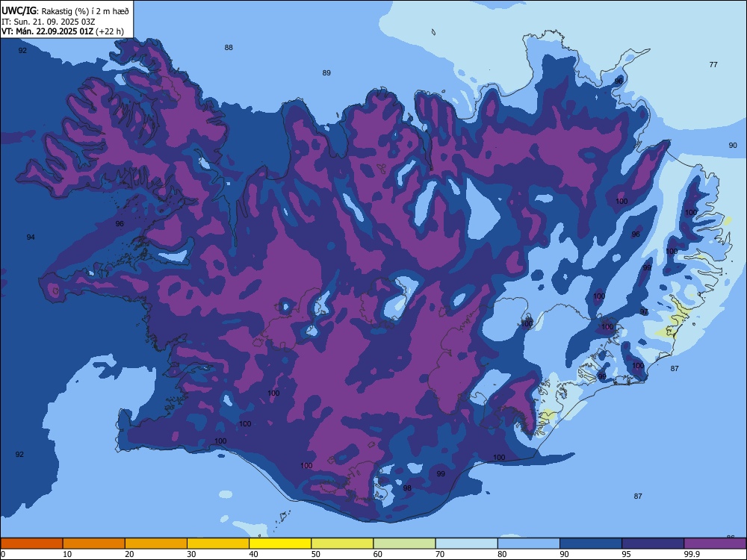
Task: Pick the light green 60–70 legend swatch
Action: (x=404, y=544)
